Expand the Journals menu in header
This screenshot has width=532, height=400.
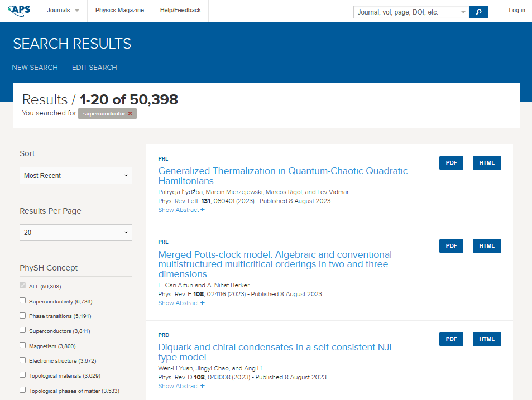[63, 11]
